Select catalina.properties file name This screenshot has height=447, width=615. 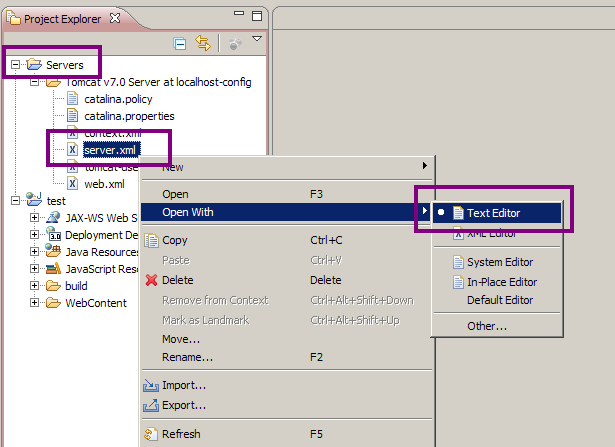pos(129,116)
